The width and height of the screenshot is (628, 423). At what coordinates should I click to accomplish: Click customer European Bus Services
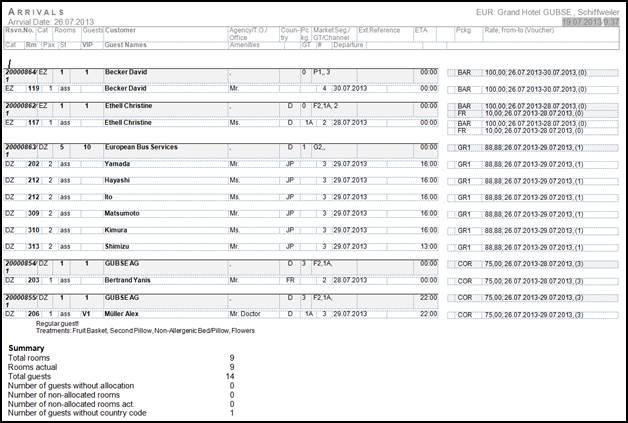141,147
